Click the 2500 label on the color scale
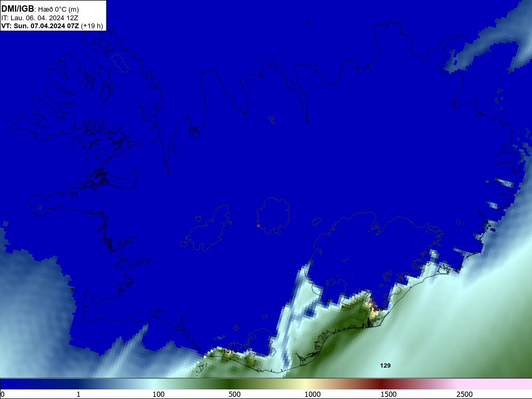 tap(464, 394)
